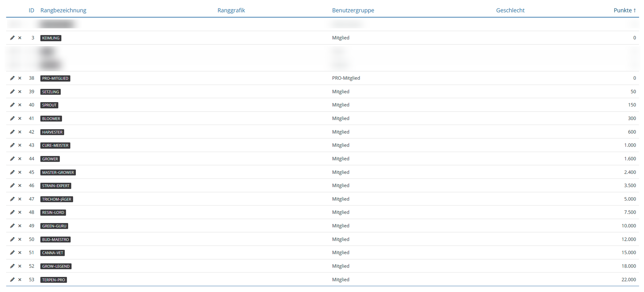Click the GROW-LEGEND rank badge
The image size is (644, 292).
[x=56, y=266]
